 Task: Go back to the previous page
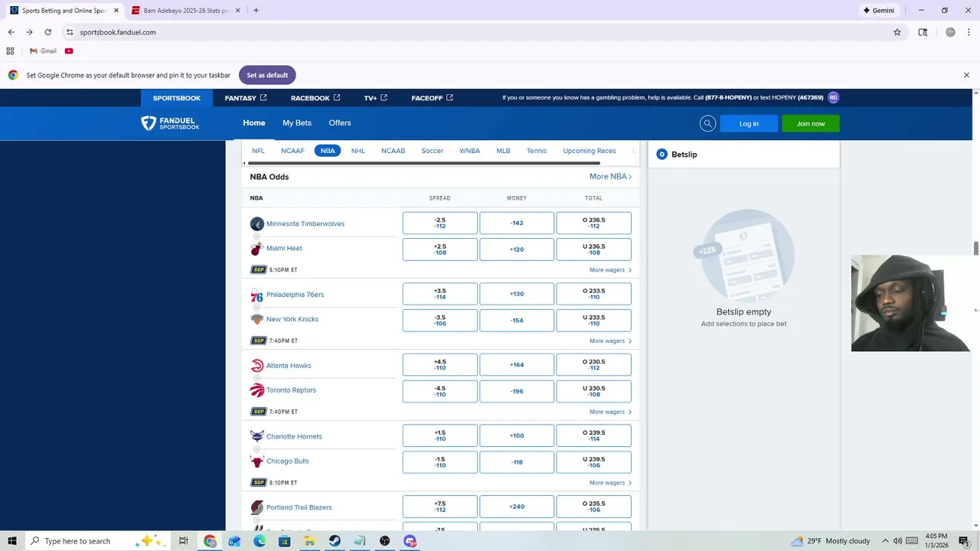(x=11, y=32)
